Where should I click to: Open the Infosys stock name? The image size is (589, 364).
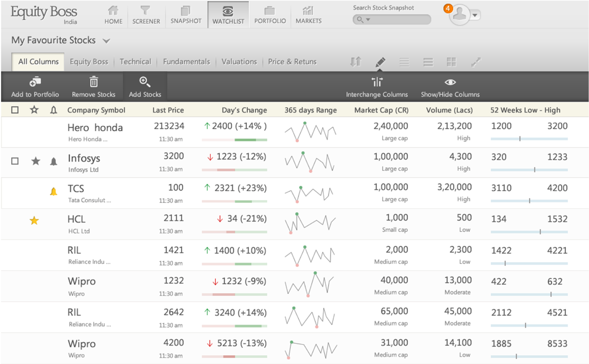(84, 158)
